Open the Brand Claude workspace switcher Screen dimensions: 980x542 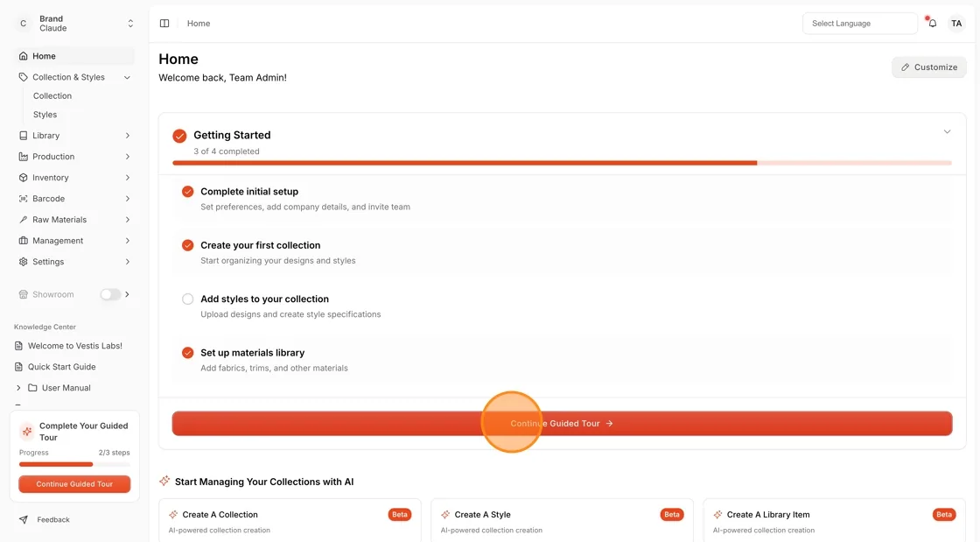click(130, 23)
